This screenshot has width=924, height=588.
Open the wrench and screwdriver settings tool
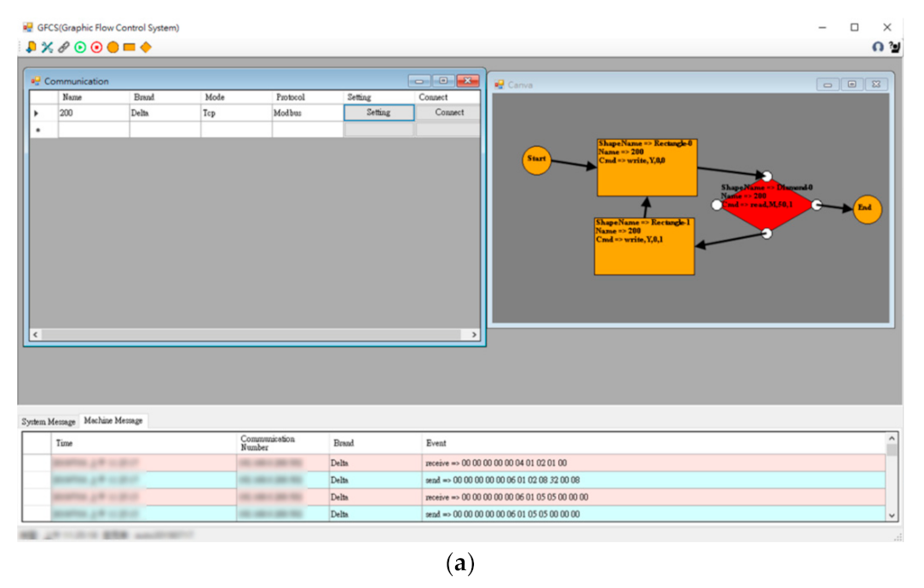coord(47,48)
